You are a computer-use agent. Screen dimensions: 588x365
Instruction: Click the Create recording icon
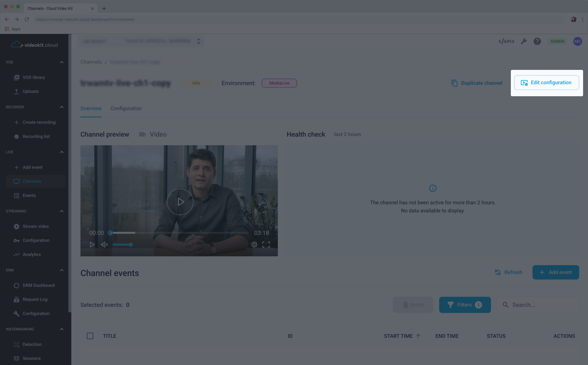(x=16, y=122)
